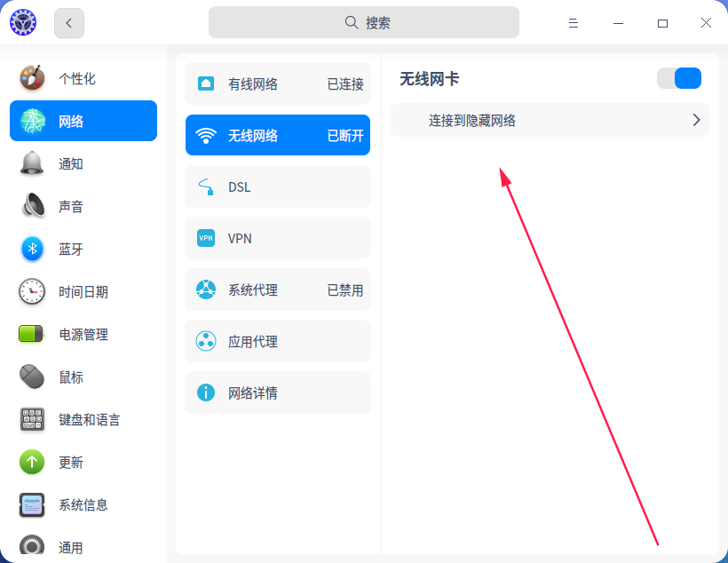The image size is (728, 563).
Task: Expand the app window menu with hamburger icon
Action: pyautogui.click(x=574, y=22)
